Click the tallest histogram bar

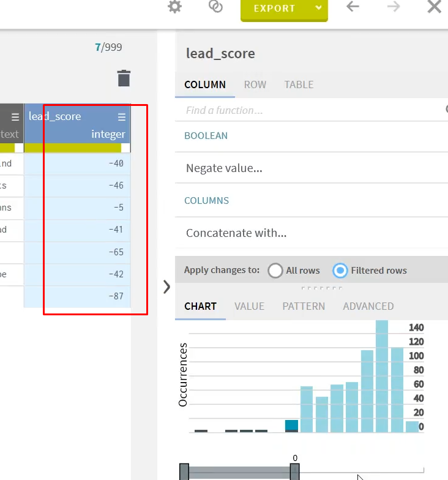pos(382,376)
